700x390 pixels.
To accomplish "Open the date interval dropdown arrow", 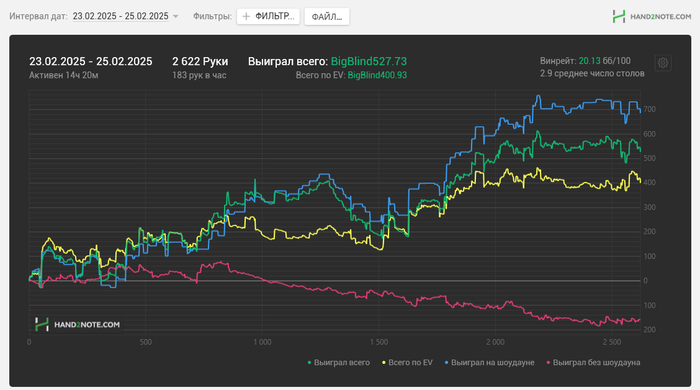I will click(175, 17).
